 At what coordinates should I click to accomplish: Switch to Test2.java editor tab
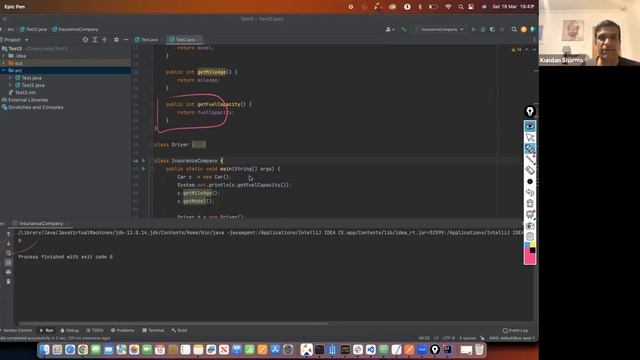coord(185,40)
